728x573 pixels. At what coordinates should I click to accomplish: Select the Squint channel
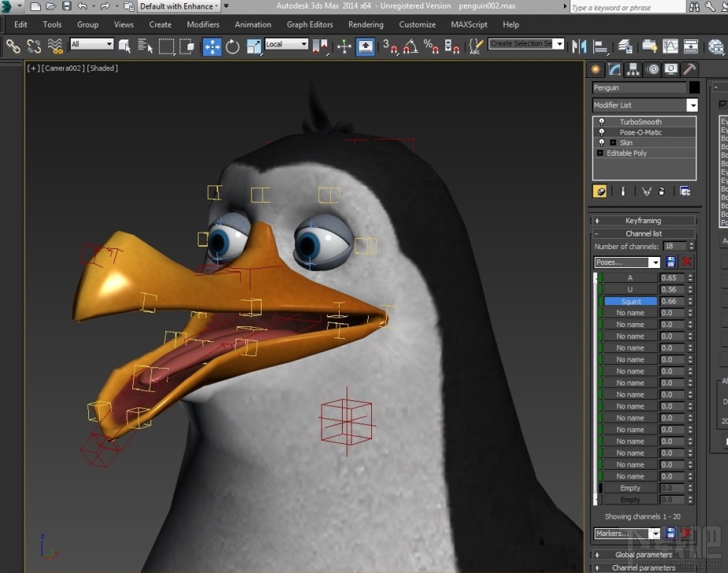click(x=630, y=301)
